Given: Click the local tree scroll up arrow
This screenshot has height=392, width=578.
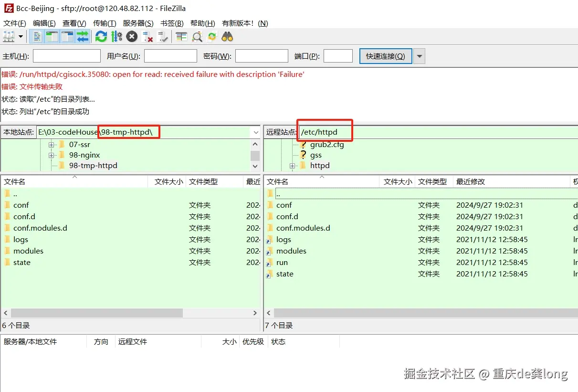Looking at the screenshot, I should tap(255, 144).
